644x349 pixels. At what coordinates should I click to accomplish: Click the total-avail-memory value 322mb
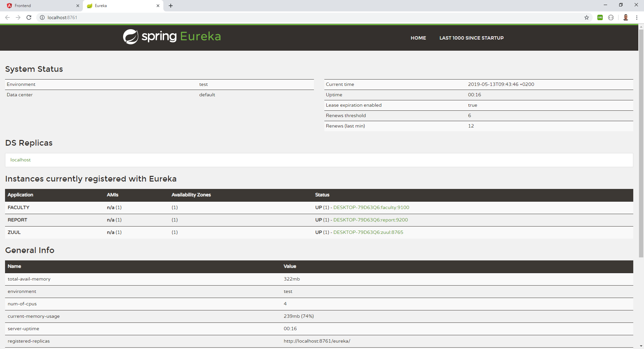coord(291,279)
